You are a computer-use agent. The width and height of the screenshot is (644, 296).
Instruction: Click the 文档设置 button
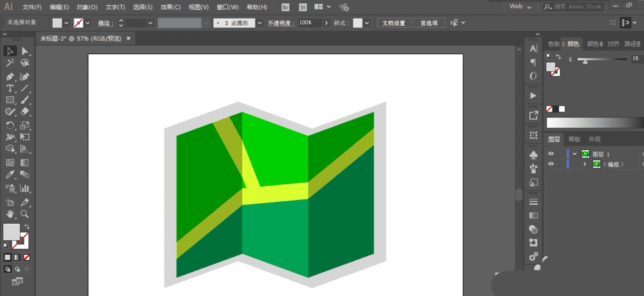[x=393, y=23]
